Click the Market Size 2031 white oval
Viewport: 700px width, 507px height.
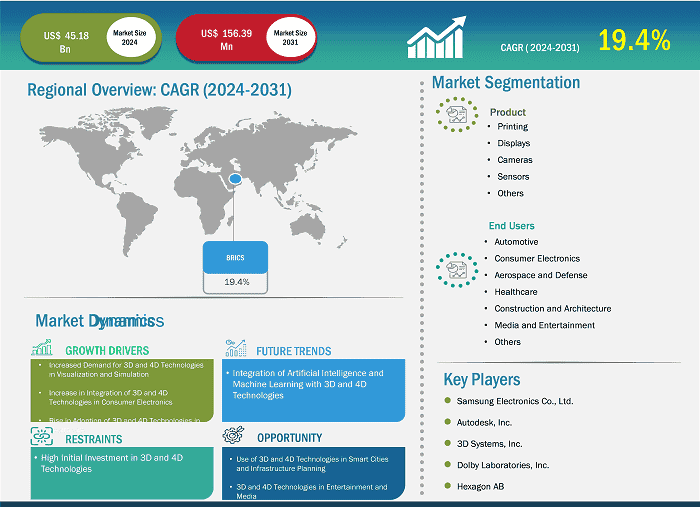tap(290, 37)
